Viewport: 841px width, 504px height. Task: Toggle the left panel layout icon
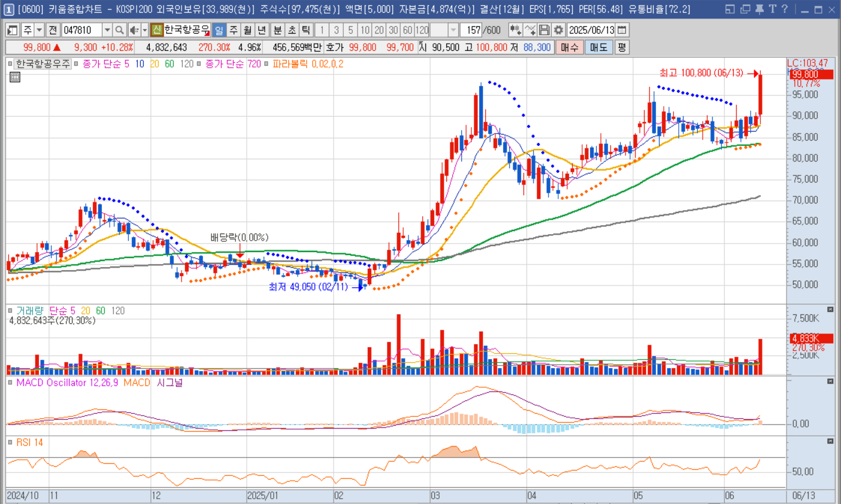pyautogui.click(x=12, y=30)
